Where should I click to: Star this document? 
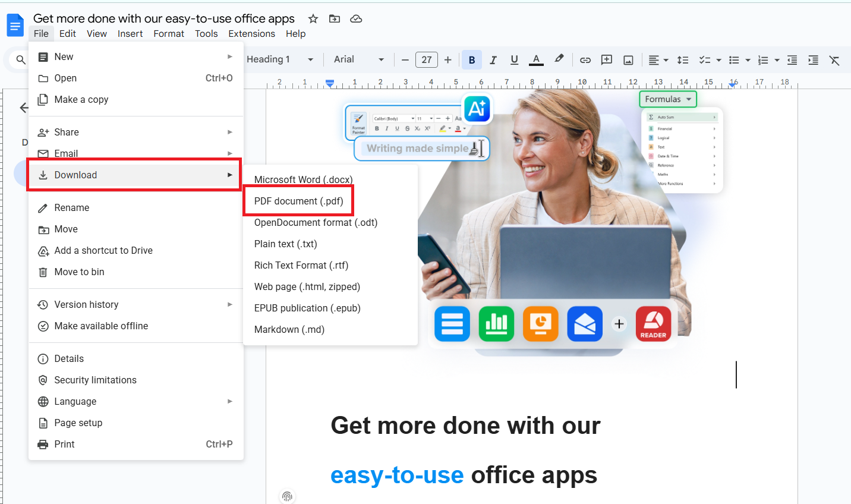coord(313,18)
